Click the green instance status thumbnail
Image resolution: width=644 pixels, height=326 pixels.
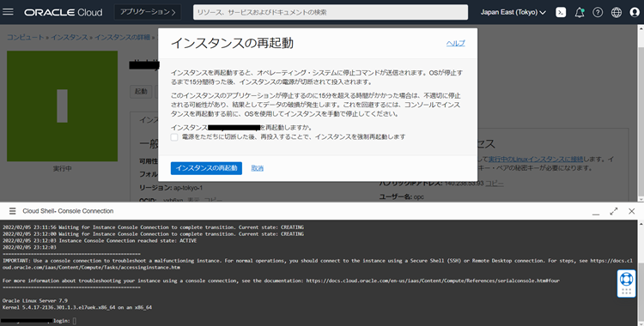pos(62,106)
